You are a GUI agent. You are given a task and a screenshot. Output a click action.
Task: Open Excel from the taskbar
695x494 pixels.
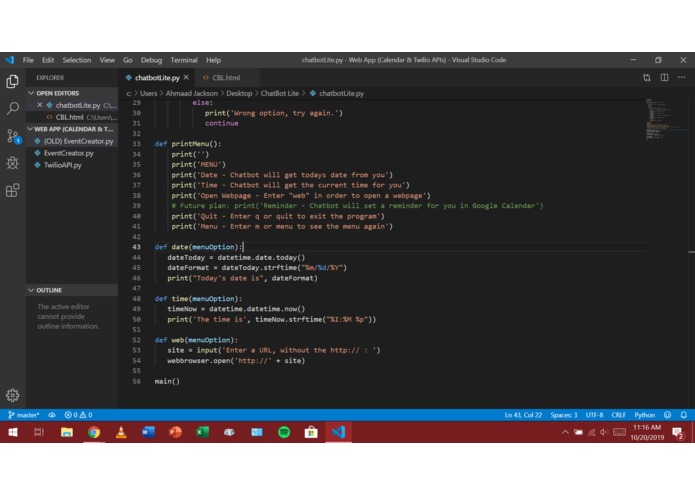click(x=203, y=432)
